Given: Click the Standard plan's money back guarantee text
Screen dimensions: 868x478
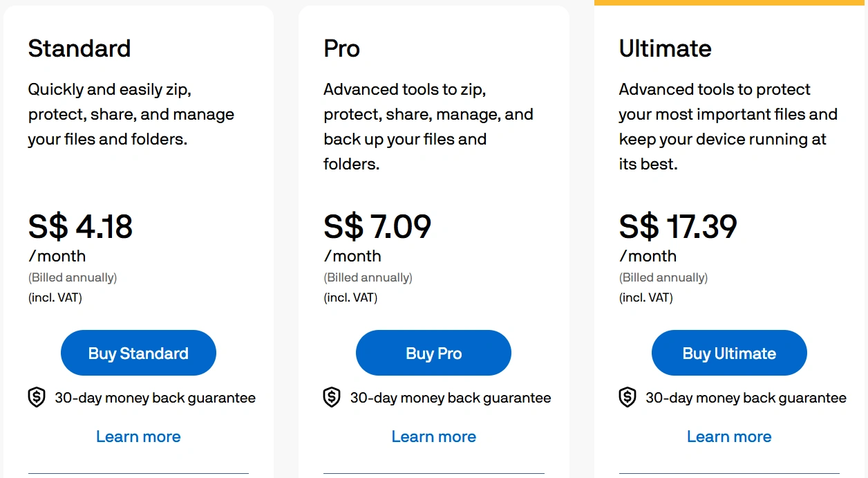Looking at the screenshot, I should [x=155, y=398].
